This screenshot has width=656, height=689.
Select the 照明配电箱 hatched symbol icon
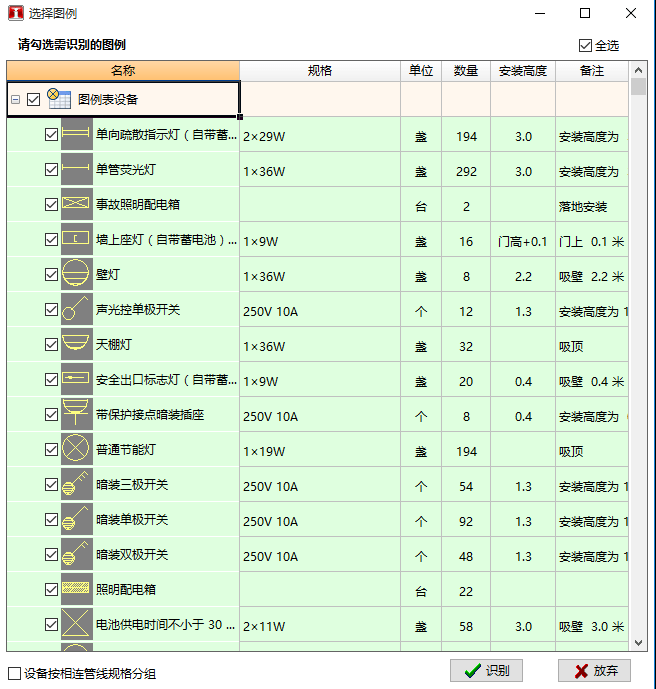[x=76, y=590]
